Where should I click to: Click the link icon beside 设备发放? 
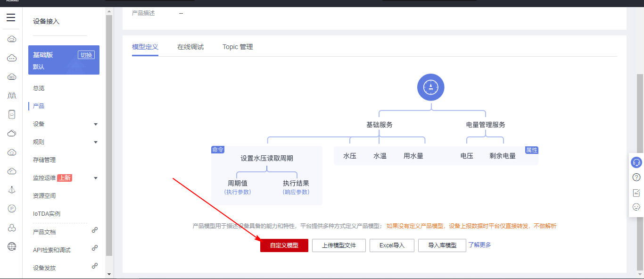click(x=95, y=266)
